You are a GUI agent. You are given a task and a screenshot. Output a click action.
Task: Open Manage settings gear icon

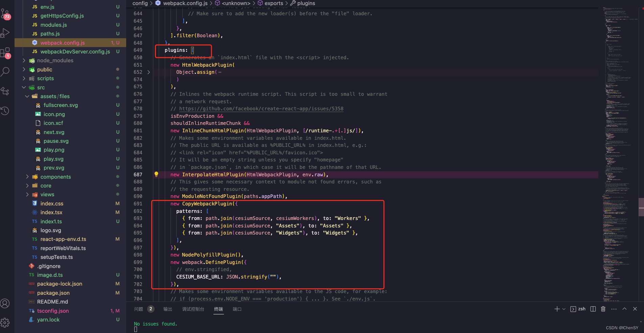coord(5,323)
